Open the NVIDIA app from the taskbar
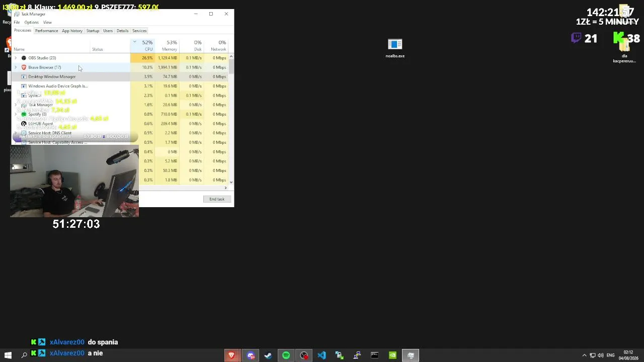This screenshot has height=362, width=644. tap(392, 355)
